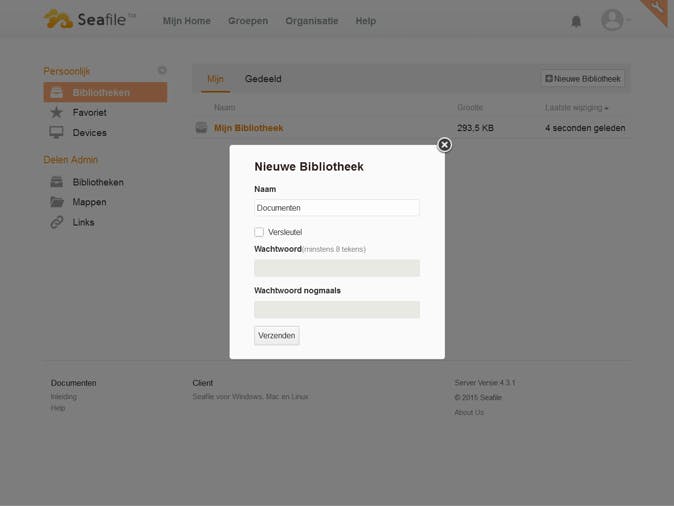Open the footer Help link
Screen dimensions: 674x506
(x=58, y=408)
